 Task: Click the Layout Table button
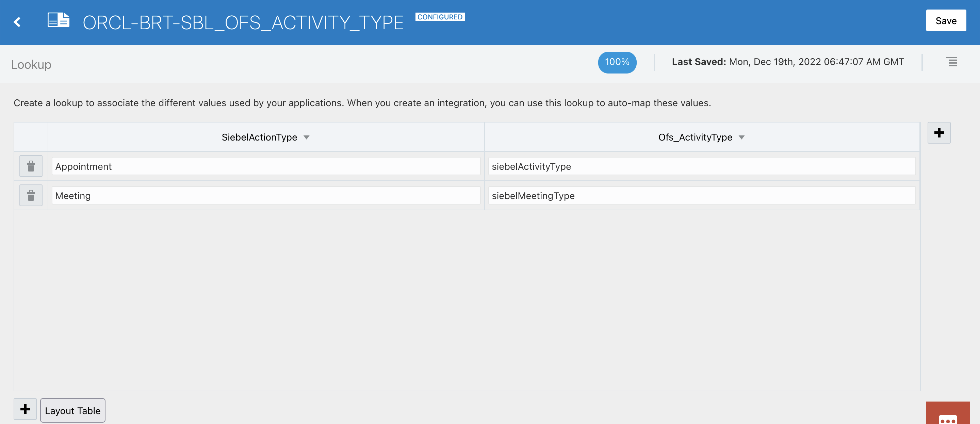(73, 410)
